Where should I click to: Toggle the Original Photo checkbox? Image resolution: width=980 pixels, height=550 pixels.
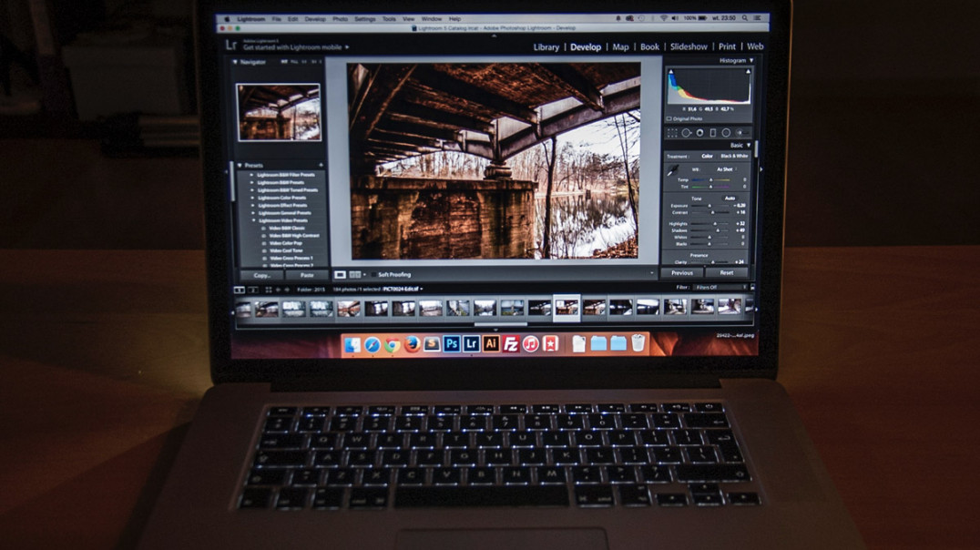(669, 118)
